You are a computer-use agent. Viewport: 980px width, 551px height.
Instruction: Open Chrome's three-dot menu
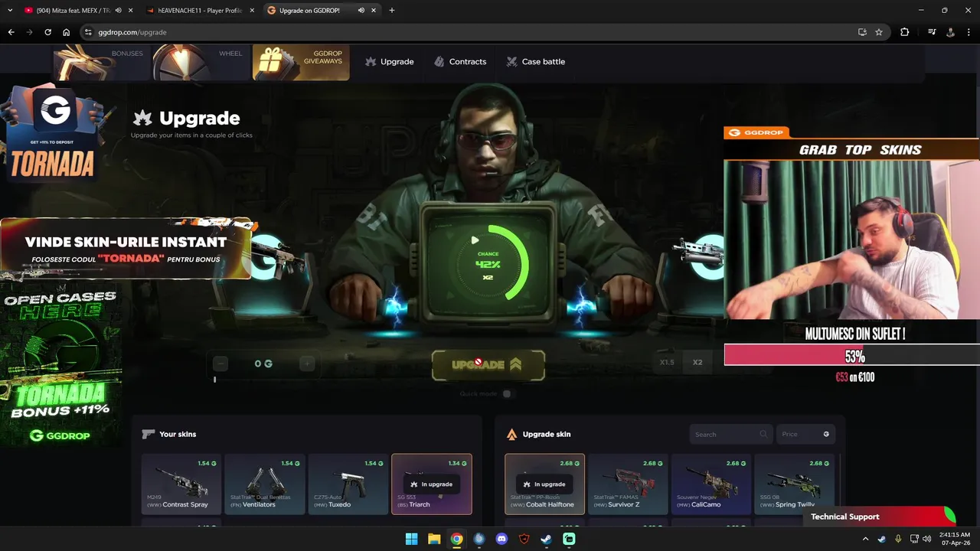coord(969,32)
